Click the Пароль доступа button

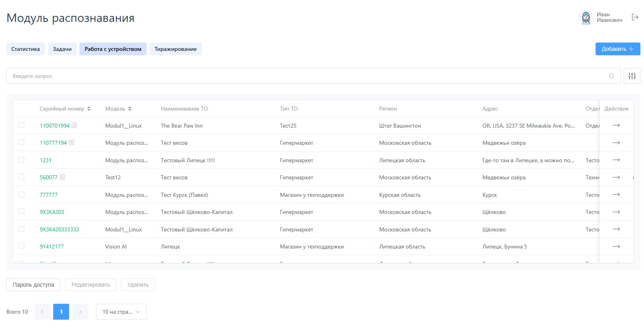pyautogui.click(x=33, y=285)
